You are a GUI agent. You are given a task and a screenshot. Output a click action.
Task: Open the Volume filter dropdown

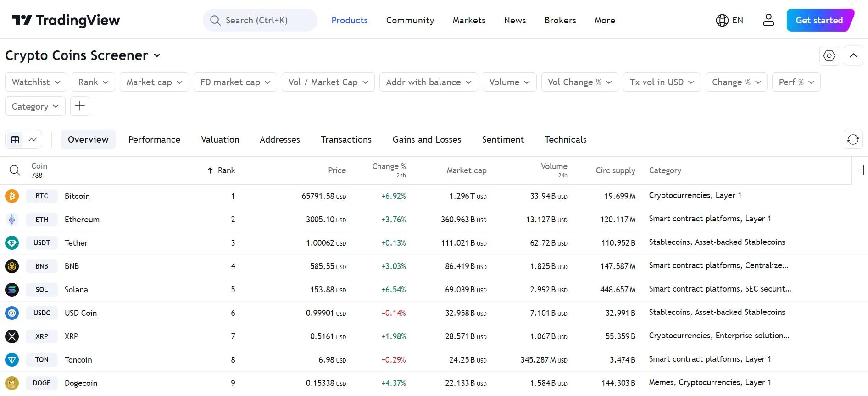point(509,82)
